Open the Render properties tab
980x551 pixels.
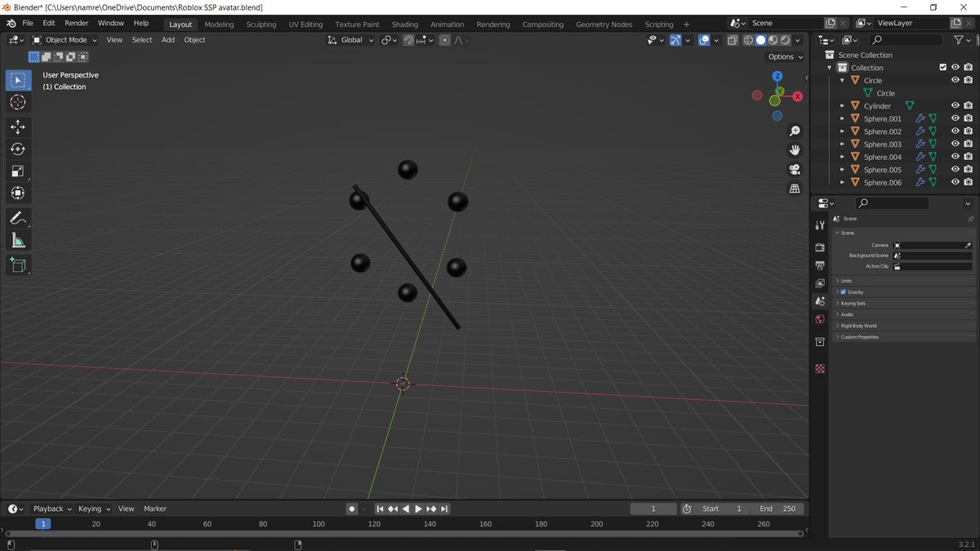tap(820, 247)
